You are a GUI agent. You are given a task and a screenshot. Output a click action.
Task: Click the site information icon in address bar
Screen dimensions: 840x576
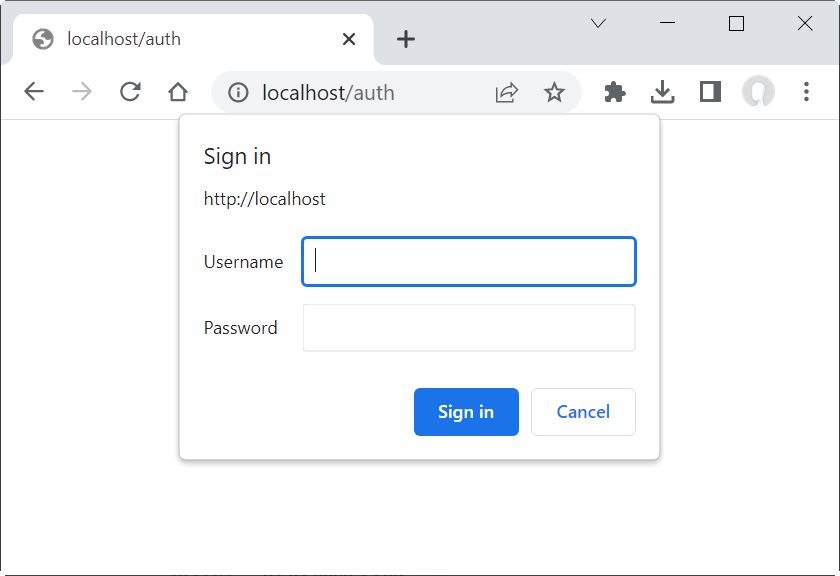click(x=237, y=92)
